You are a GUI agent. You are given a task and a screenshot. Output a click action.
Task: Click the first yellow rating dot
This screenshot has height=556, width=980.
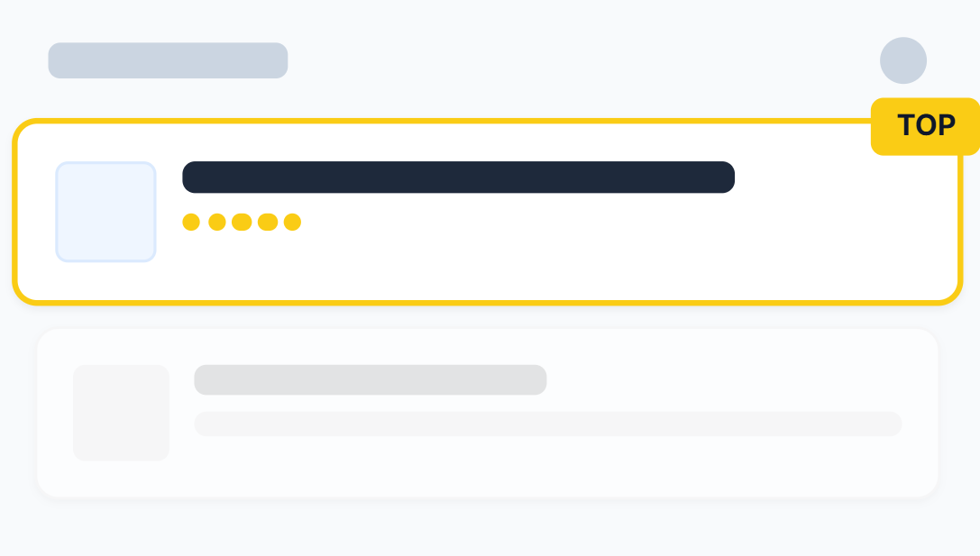point(191,223)
